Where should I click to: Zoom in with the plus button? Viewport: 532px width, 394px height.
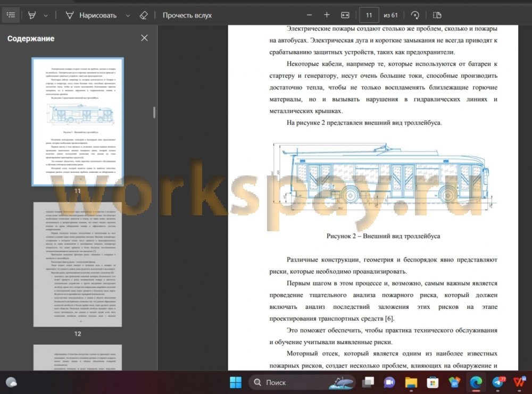pos(327,15)
